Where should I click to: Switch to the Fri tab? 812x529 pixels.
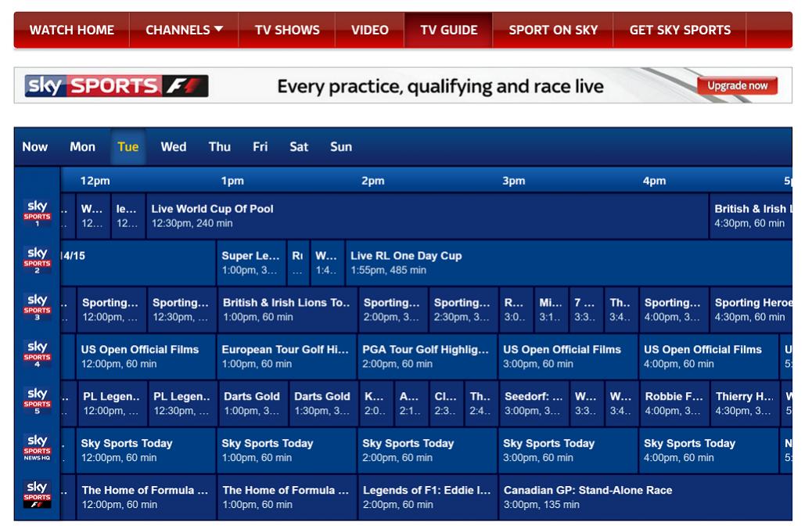[260, 147]
